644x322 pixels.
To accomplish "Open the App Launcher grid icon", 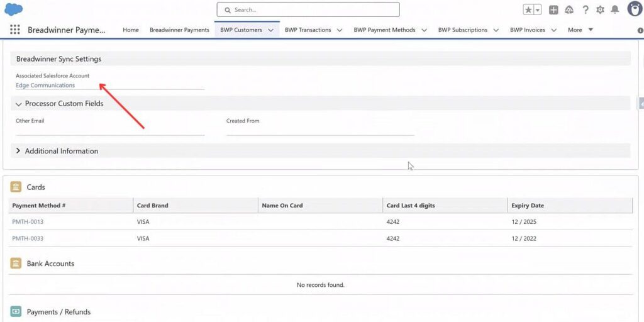I will click(15, 30).
